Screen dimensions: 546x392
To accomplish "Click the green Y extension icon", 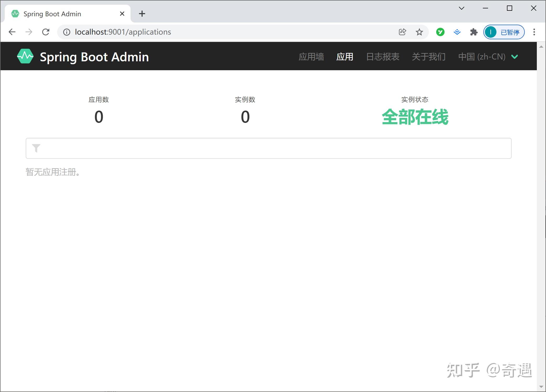I will click(x=440, y=32).
